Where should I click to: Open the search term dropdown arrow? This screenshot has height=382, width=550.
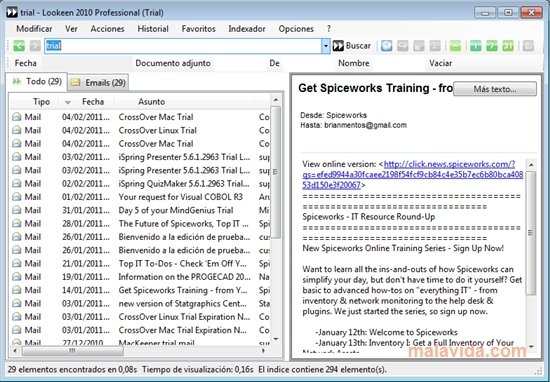(x=326, y=46)
